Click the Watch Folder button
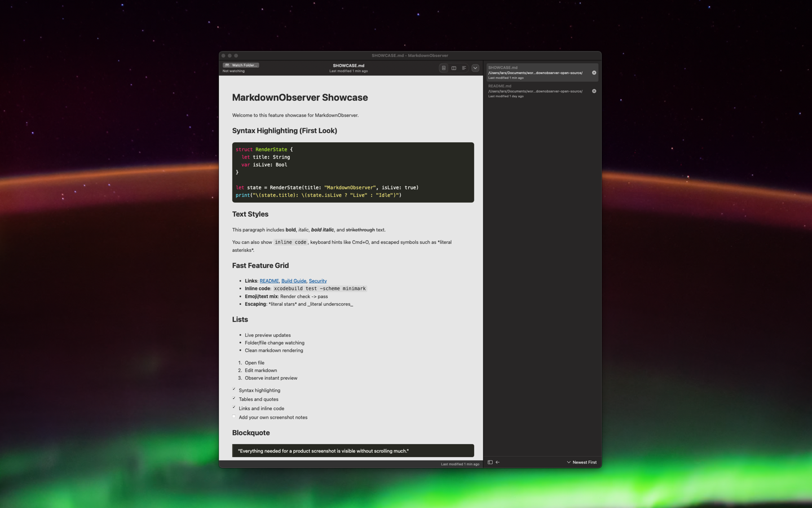812x508 pixels. pyautogui.click(x=240, y=65)
